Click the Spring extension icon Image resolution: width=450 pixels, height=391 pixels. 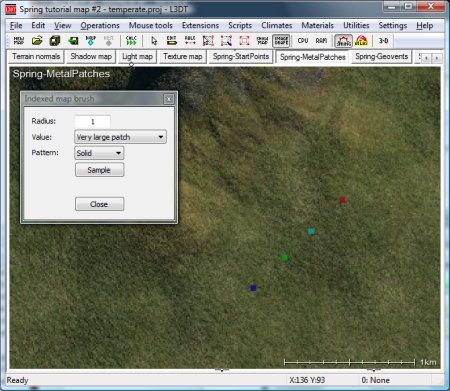click(343, 41)
